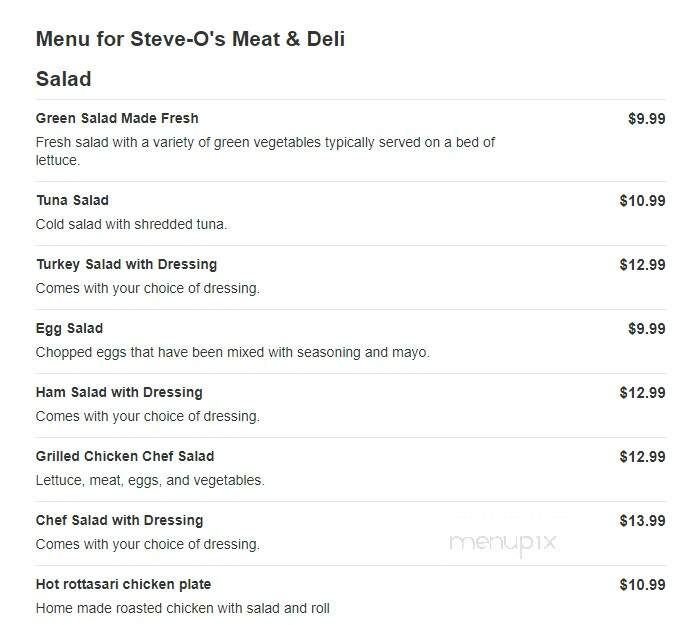Click the Lettuce, meat, eggs, and vegetables description
The width and height of the screenshot is (682, 625).
point(150,480)
